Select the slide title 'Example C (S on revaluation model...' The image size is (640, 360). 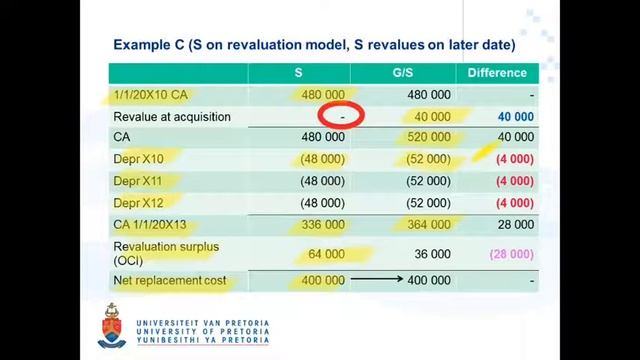coord(314,44)
